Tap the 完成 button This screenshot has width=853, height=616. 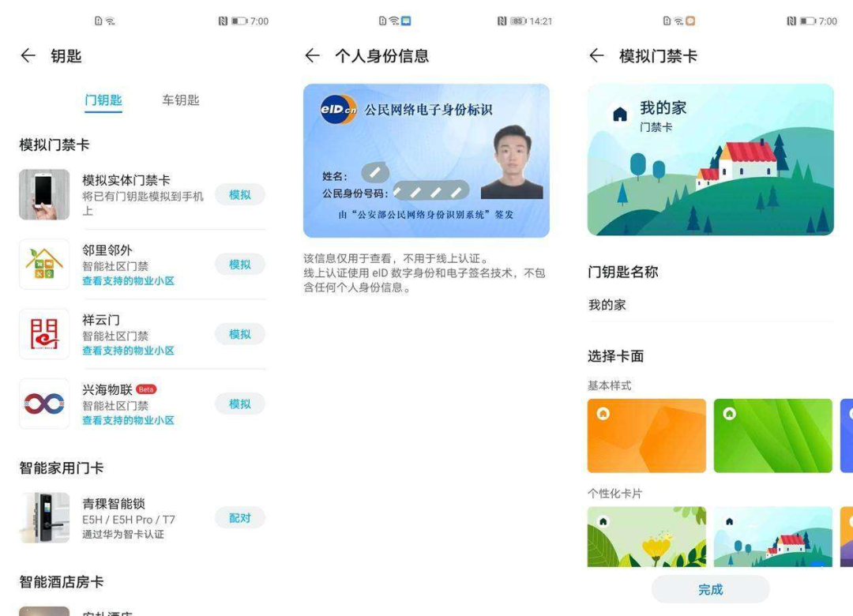click(x=711, y=589)
